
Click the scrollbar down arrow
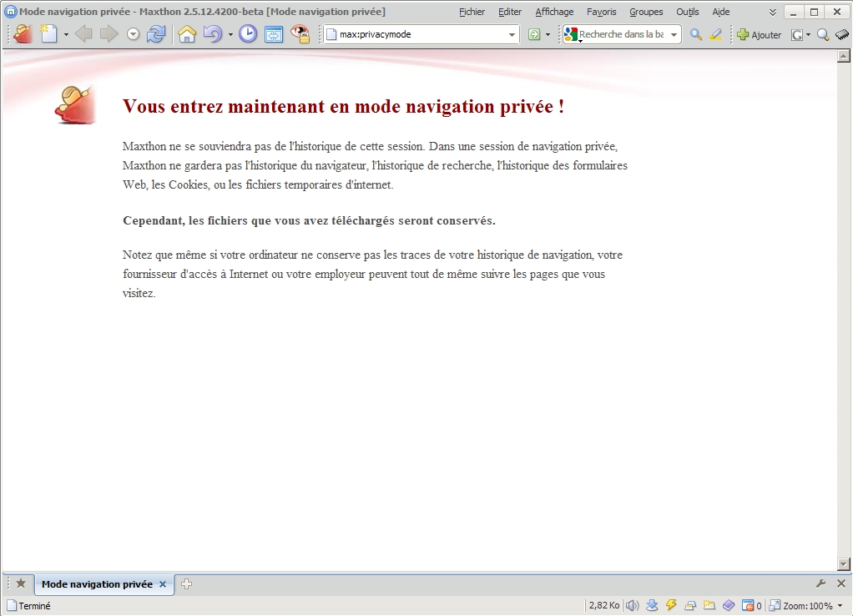[844, 563]
